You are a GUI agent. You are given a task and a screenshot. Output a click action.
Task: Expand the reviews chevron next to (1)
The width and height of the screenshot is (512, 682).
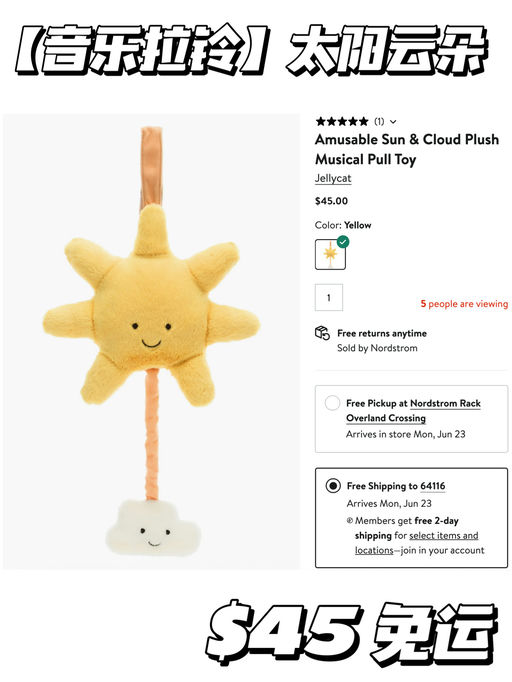click(393, 122)
